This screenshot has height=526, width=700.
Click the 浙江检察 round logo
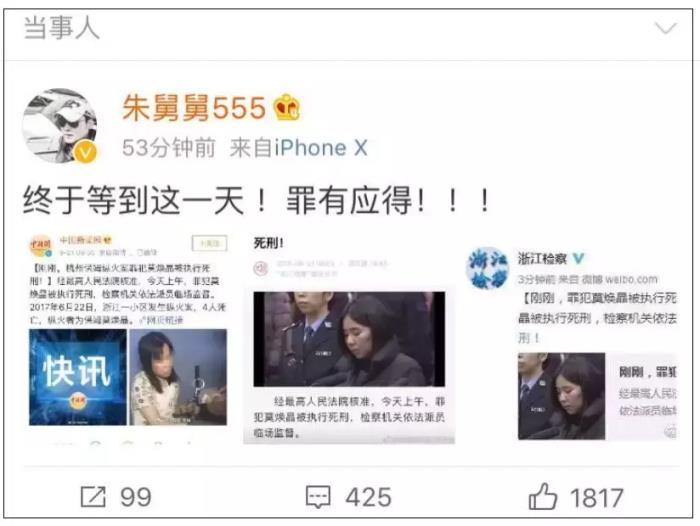pyautogui.click(x=488, y=268)
